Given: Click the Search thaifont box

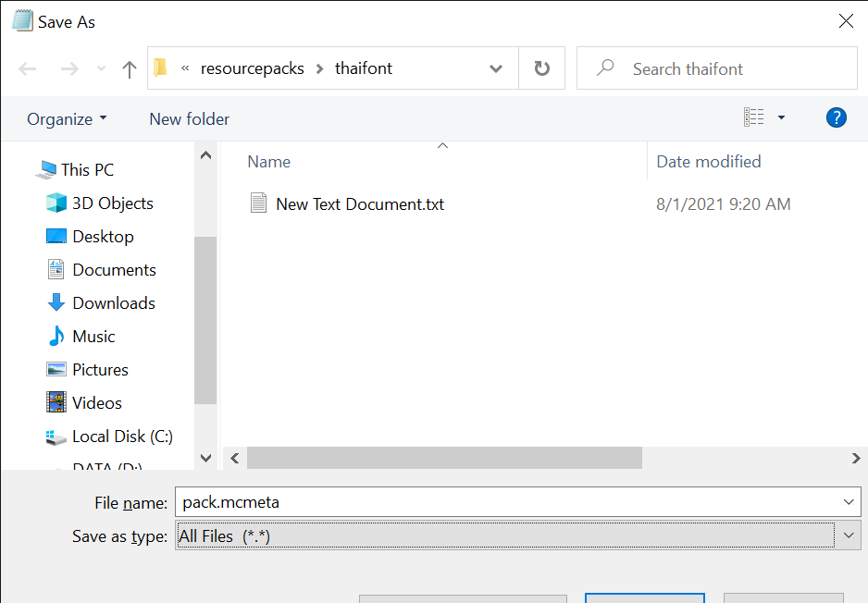Looking at the screenshot, I should tap(717, 68).
